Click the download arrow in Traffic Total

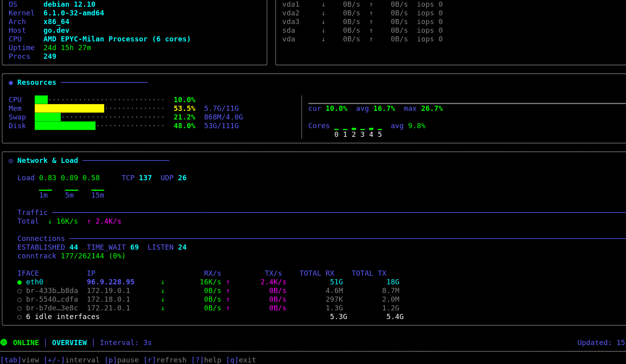click(50, 222)
